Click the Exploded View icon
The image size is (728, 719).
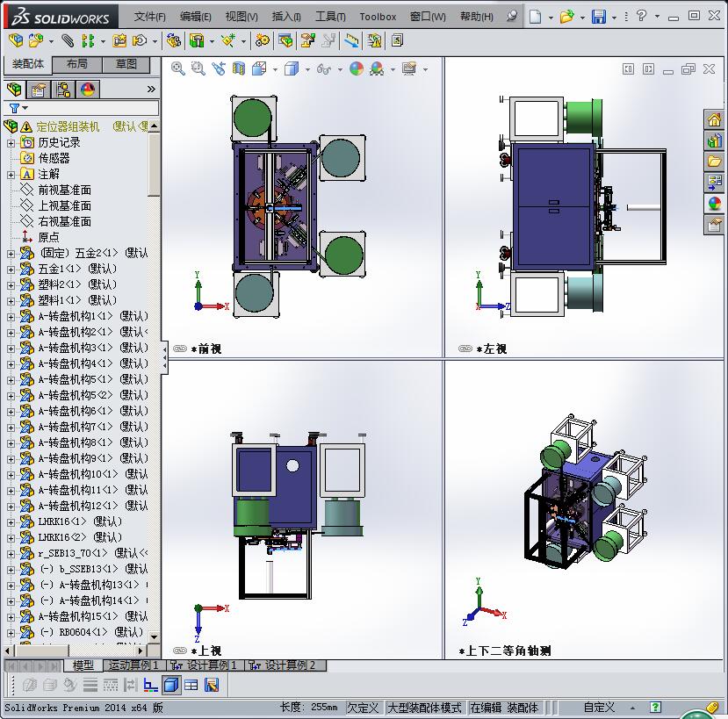[307, 41]
